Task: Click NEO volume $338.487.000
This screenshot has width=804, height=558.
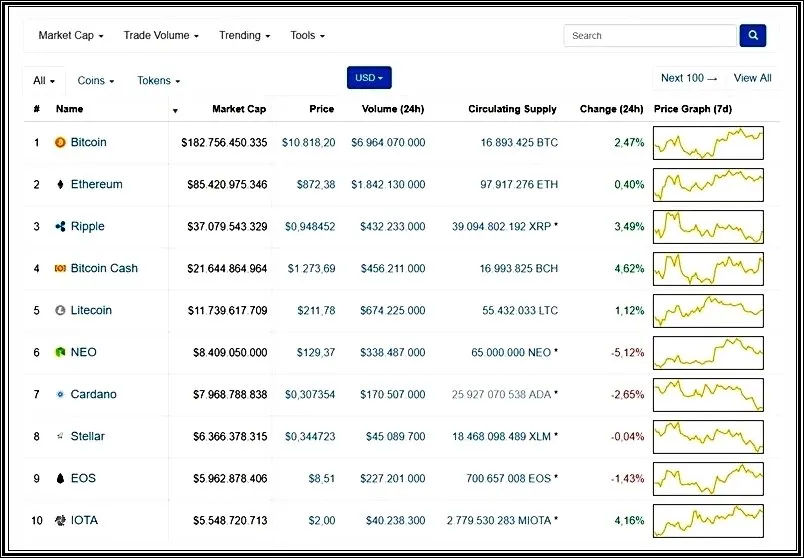Action: coord(392,353)
